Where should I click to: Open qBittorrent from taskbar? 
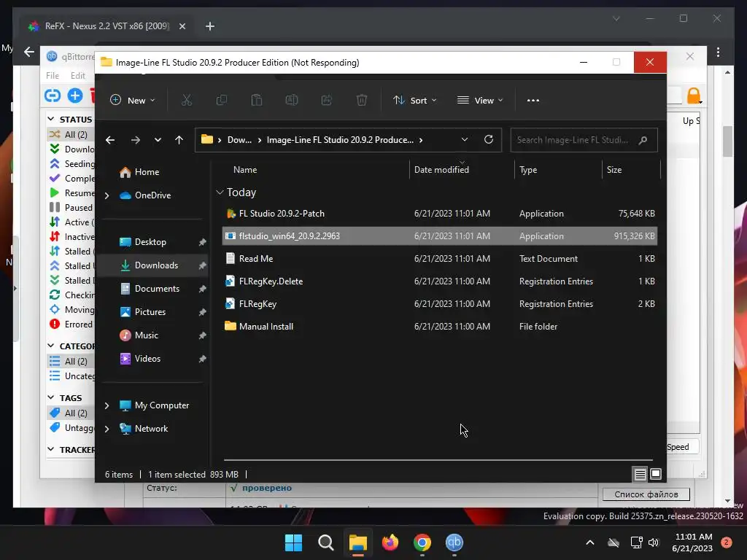[454, 542]
